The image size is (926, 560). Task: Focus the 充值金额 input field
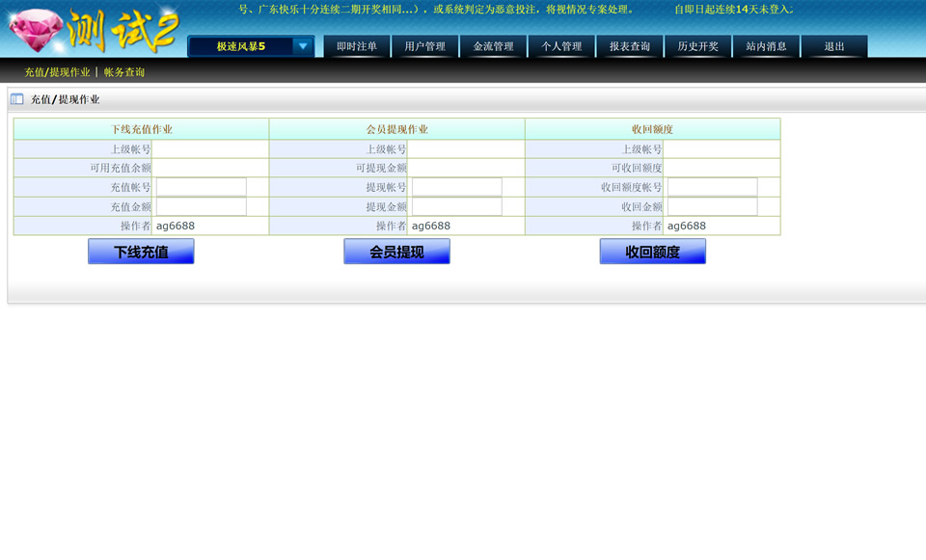pos(202,206)
